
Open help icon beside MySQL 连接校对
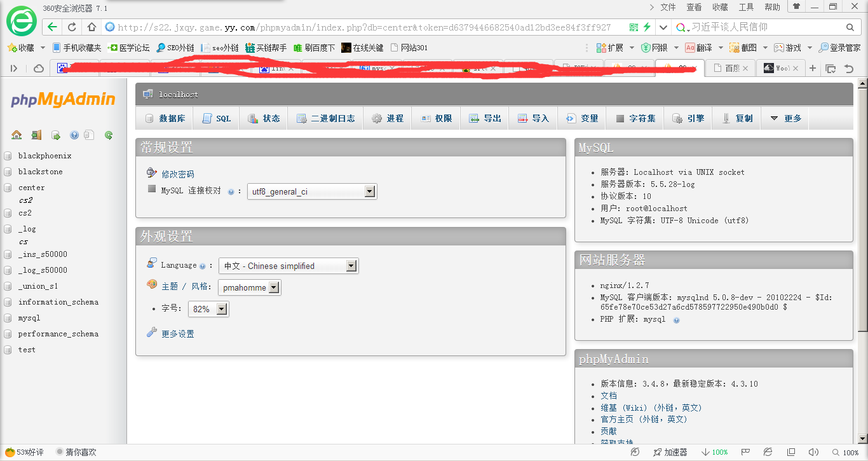(x=231, y=191)
